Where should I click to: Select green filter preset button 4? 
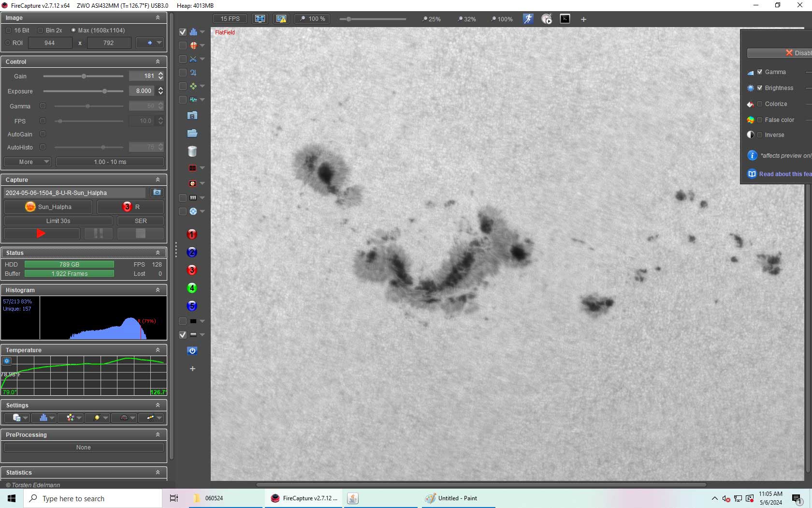(192, 288)
